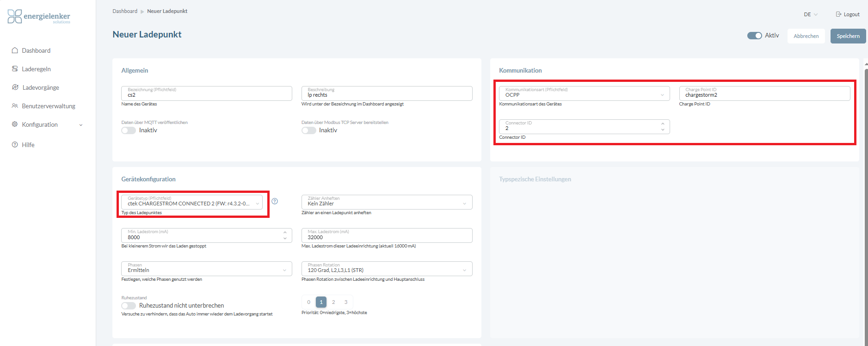Image resolution: width=868 pixels, height=346 pixels.
Task: Click the Typspezische Einstellungen heading
Action: pos(535,179)
